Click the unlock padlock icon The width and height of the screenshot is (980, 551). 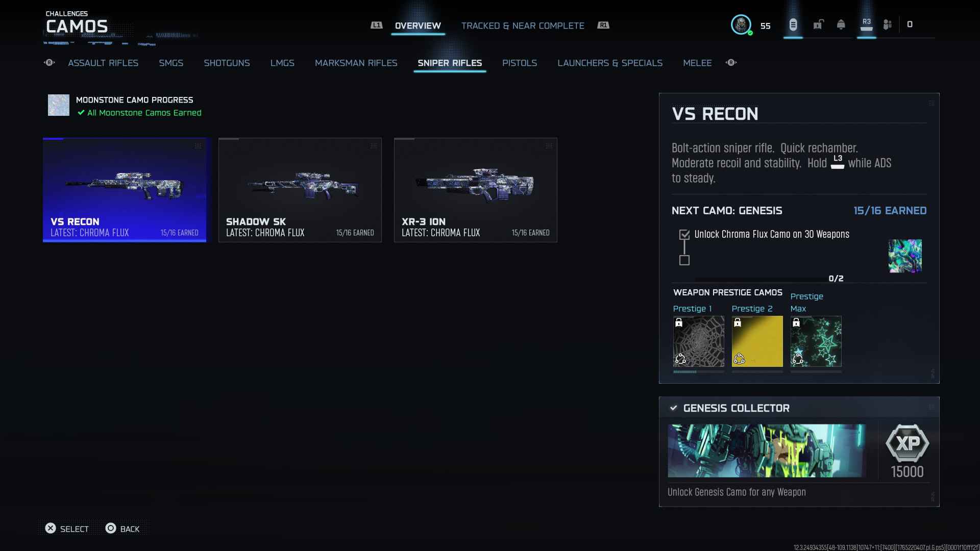(x=818, y=24)
